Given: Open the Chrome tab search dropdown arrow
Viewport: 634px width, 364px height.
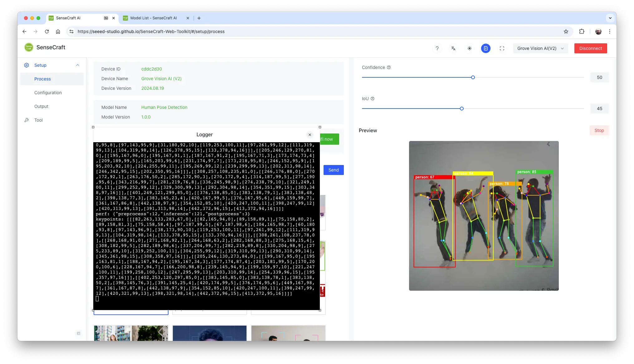Looking at the screenshot, I should click(610, 18).
